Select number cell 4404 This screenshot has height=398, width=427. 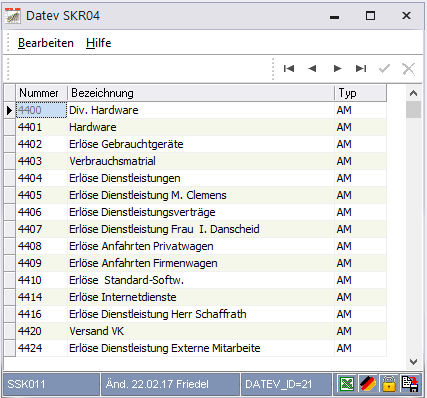tap(41, 178)
